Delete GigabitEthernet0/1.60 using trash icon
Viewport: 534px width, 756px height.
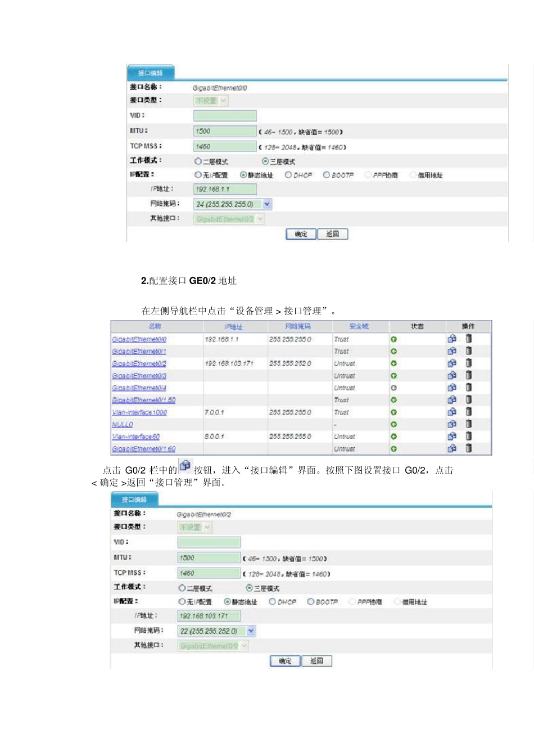click(x=468, y=448)
